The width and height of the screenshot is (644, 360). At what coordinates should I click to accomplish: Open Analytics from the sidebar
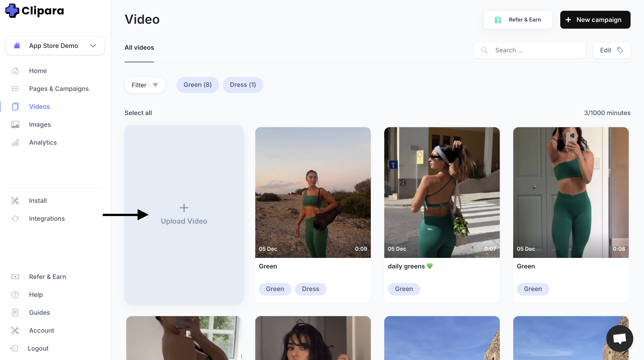(x=43, y=142)
